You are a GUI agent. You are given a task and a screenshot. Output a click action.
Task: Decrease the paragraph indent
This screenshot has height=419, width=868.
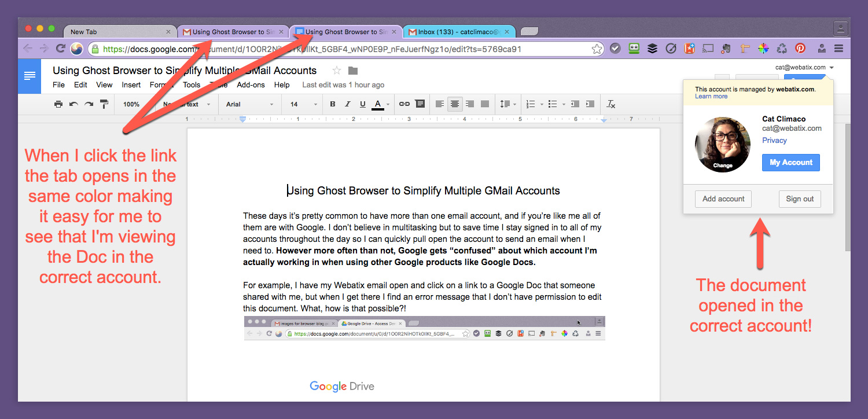click(x=575, y=104)
